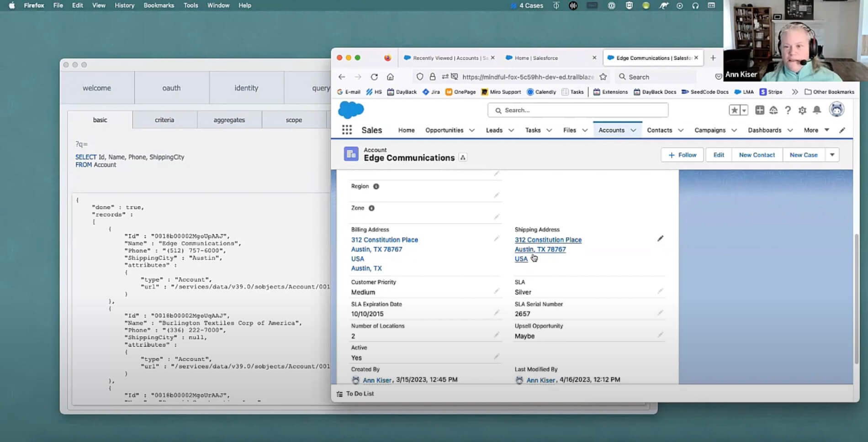
Task: Expand the Leads tab dropdown chevron
Action: tap(511, 130)
